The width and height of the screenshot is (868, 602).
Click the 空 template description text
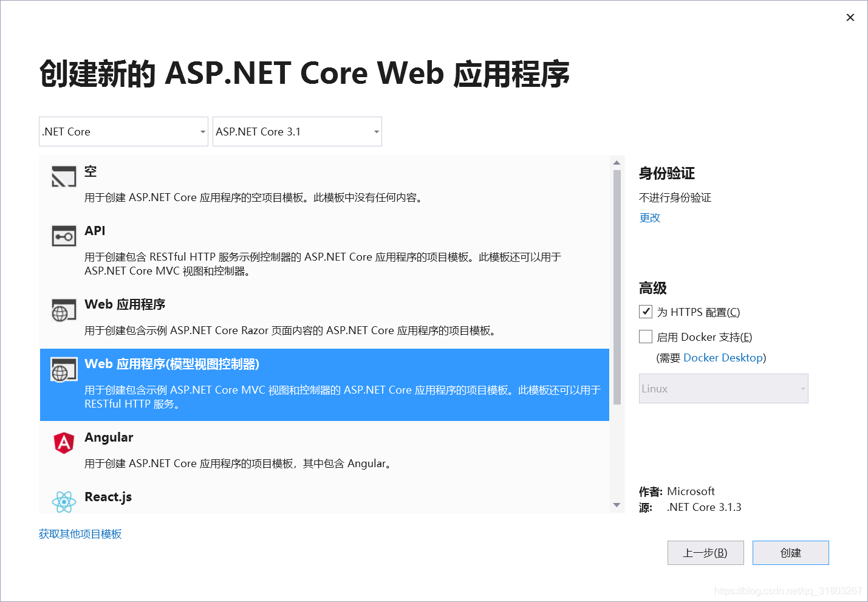(x=253, y=197)
